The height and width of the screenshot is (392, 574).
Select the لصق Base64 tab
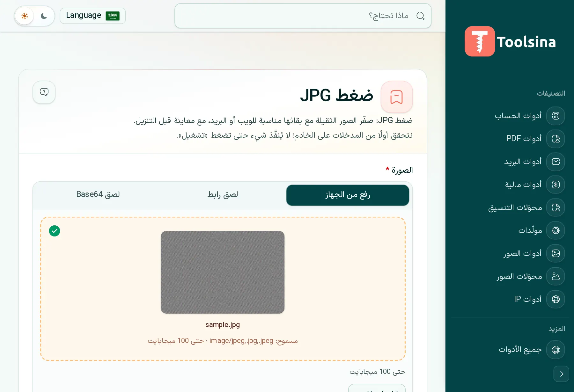pyautogui.click(x=98, y=195)
